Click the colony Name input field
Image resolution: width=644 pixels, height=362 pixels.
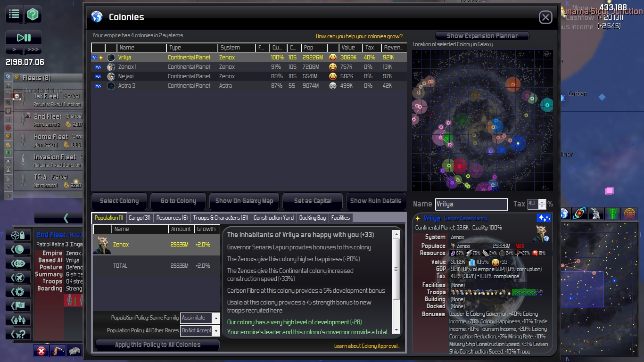471,204
